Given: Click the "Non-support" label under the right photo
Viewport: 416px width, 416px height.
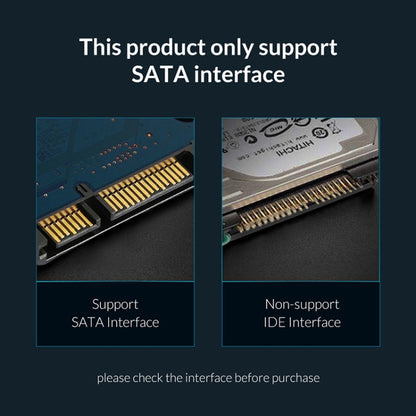Looking at the screenshot, I should click(x=302, y=304).
